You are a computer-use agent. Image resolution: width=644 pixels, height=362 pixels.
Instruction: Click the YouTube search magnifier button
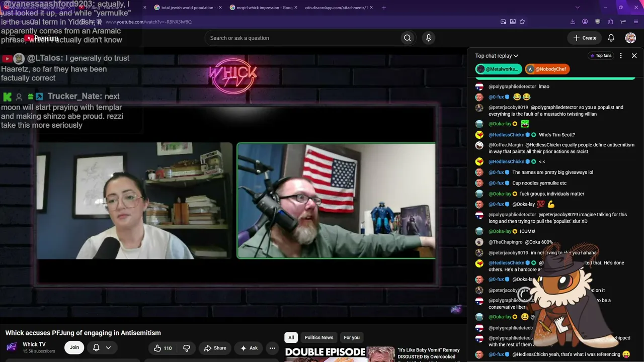click(x=408, y=38)
